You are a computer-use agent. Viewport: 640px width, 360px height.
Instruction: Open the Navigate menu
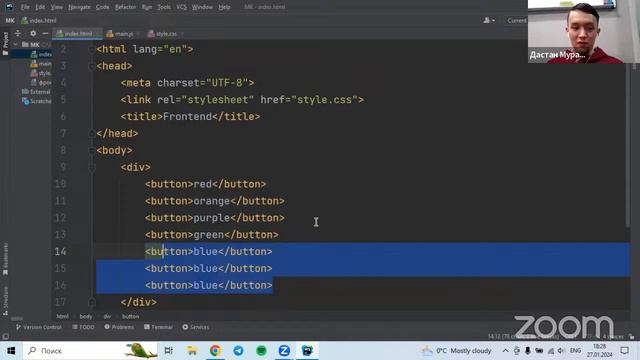point(79,7)
